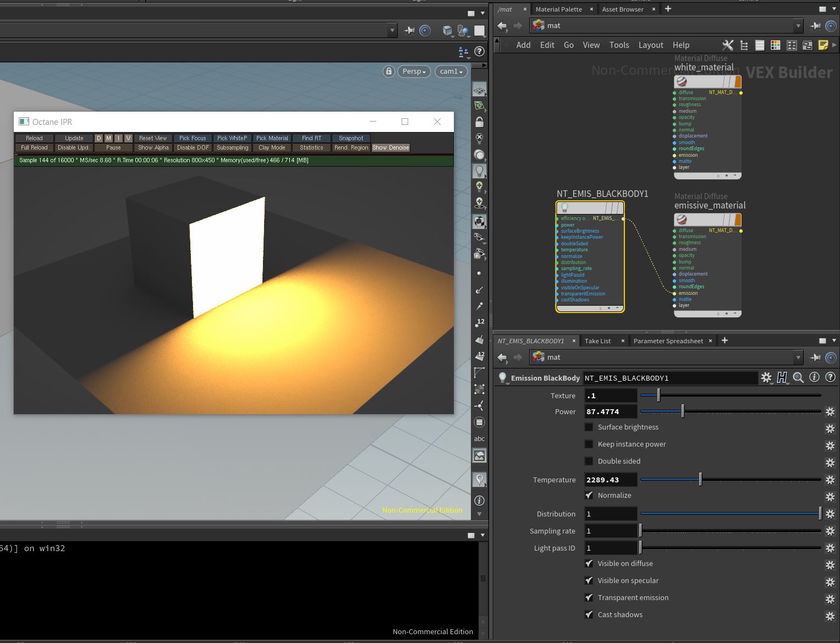This screenshot has height=643, width=840.
Task: Open the Layout menu in network editor
Action: click(x=650, y=45)
